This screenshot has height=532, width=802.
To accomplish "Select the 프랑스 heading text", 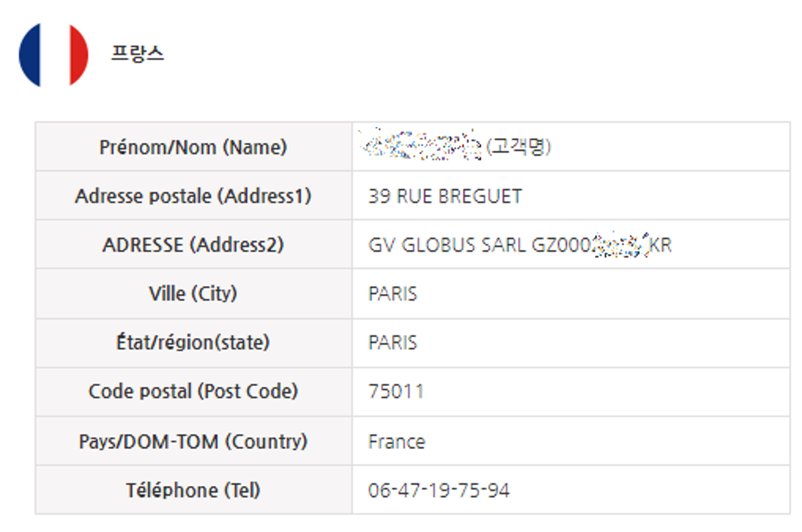I will 137,54.
